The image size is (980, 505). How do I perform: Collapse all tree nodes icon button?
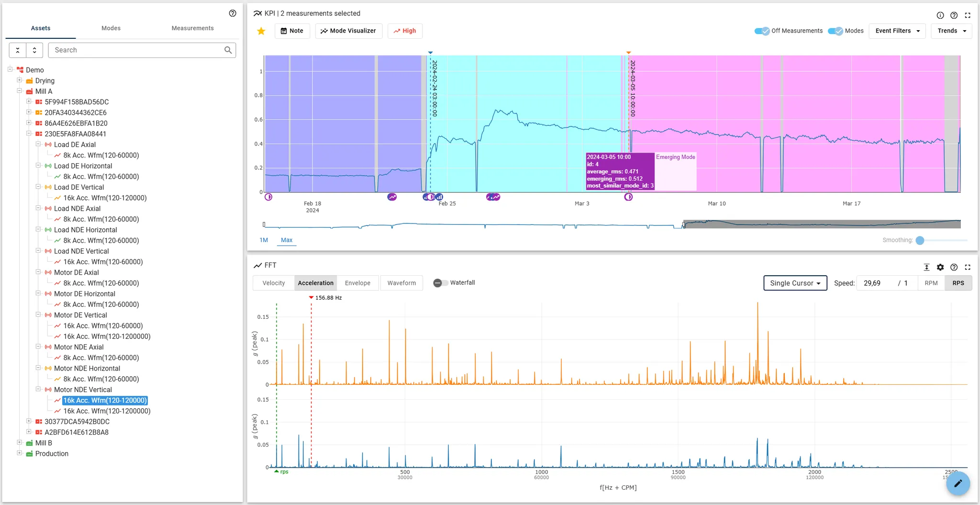pyautogui.click(x=18, y=50)
